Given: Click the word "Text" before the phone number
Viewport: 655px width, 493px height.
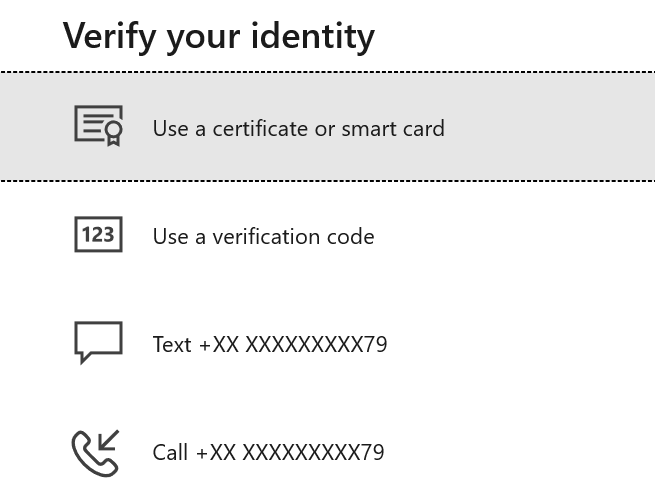Looking at the screenshot, I should (171, 345).
